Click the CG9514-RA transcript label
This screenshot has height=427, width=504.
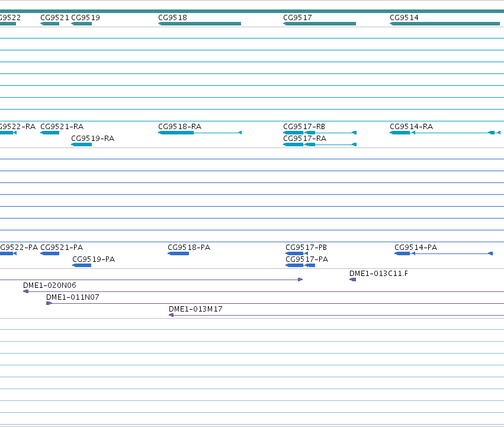click(412, 126)
